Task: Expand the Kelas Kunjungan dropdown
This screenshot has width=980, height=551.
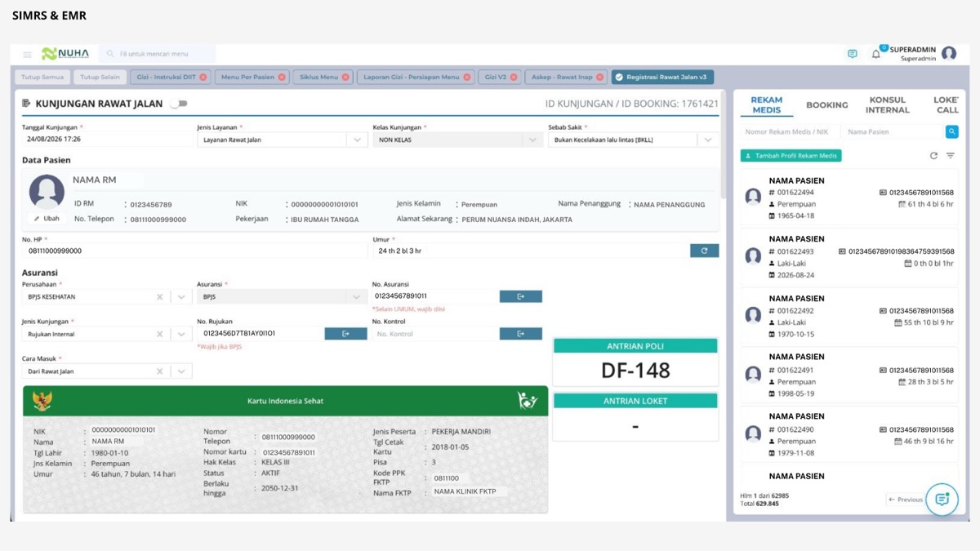Action: (532, 140)
